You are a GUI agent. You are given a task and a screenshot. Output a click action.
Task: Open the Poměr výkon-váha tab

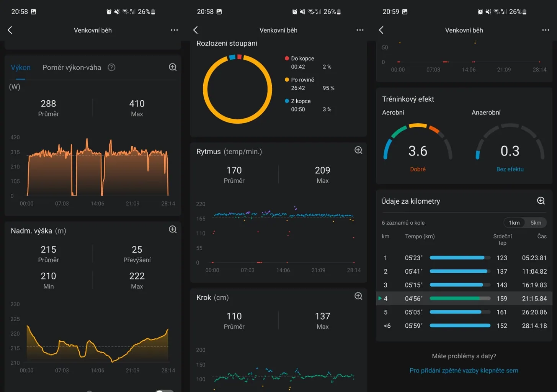click(72, 68)
